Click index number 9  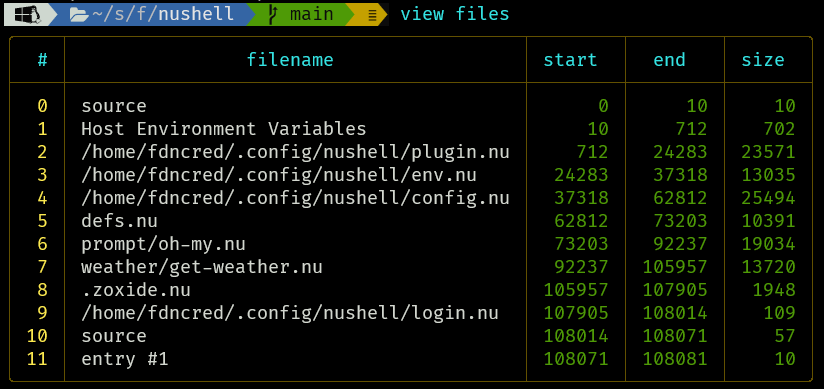tap(43, 313)
